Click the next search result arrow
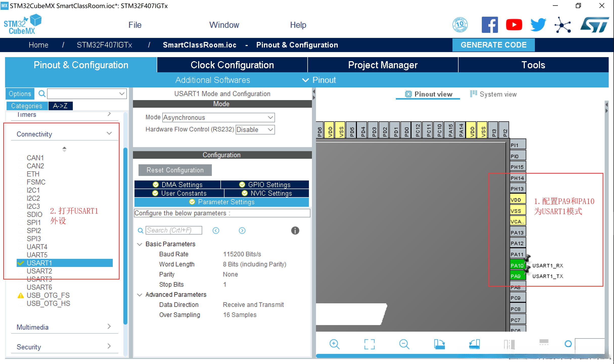614x364 pixels. [x=242, y=230]
